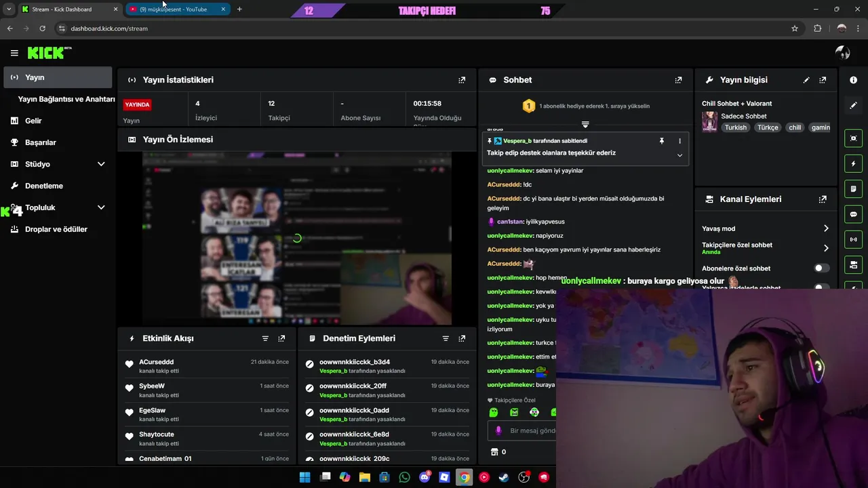Click the Sadece Sohbet category thumbnail

(x=709, y=121)
